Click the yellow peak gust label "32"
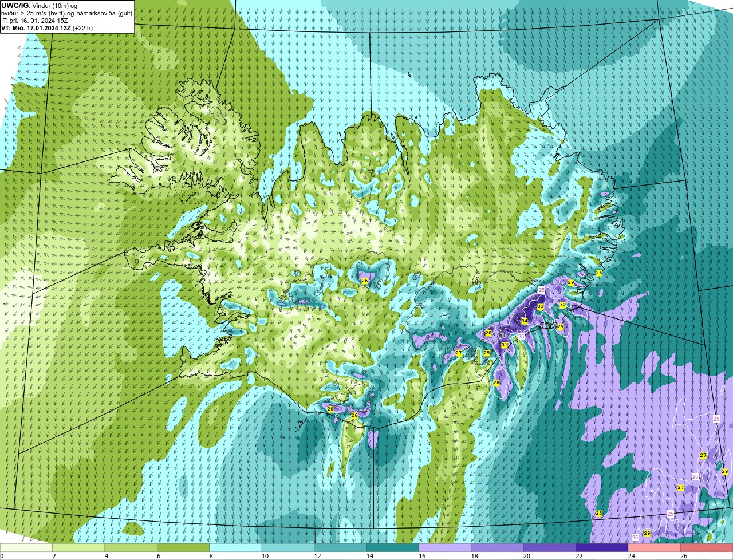 click(563, 305)
